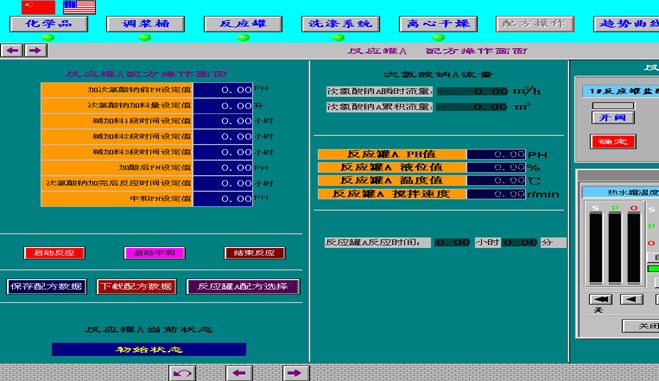
Task: Click the double-left rewind arrow under bar graph
Action: click(x=601, y=300)
